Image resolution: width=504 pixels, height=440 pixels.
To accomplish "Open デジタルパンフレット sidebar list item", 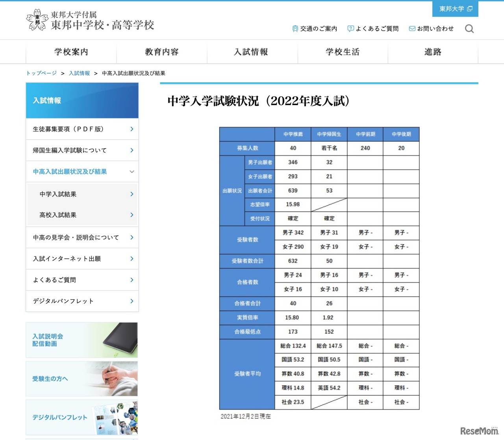I will [82, 301].
